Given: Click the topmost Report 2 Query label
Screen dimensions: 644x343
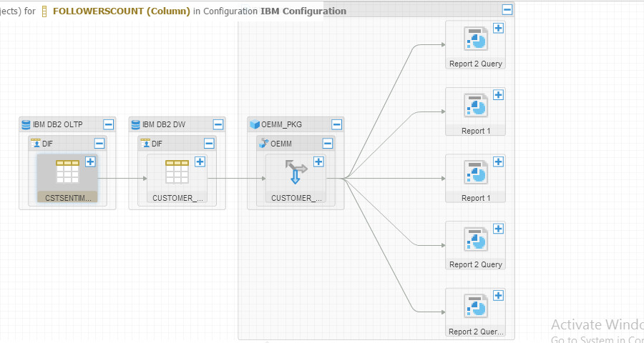Looking at the screenshot, I should coord(476,64).
